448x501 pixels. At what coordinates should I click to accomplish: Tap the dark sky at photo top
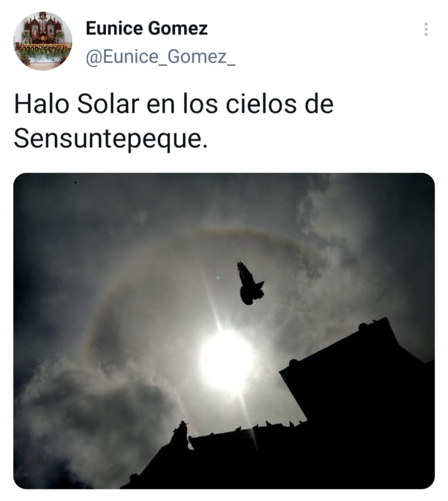192,192
